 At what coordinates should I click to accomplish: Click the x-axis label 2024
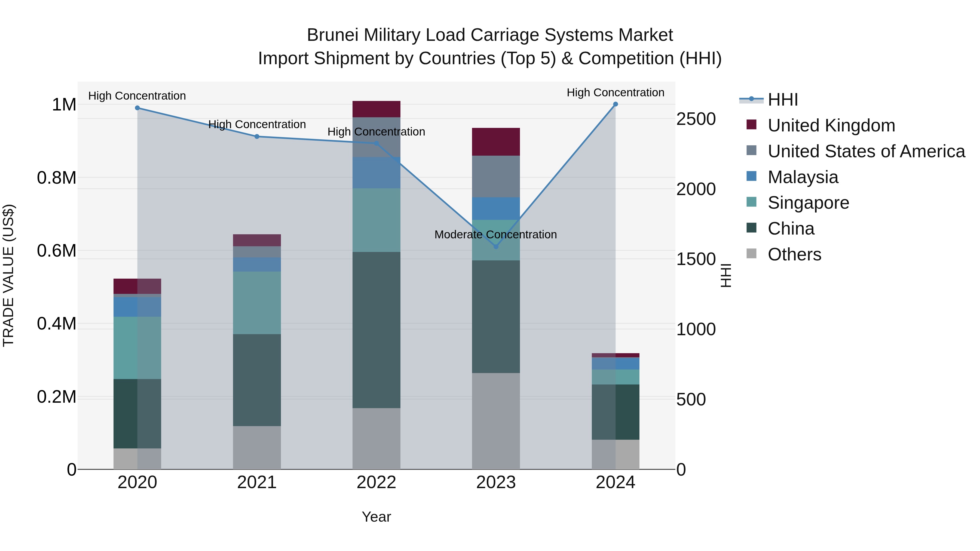point(615,482)
